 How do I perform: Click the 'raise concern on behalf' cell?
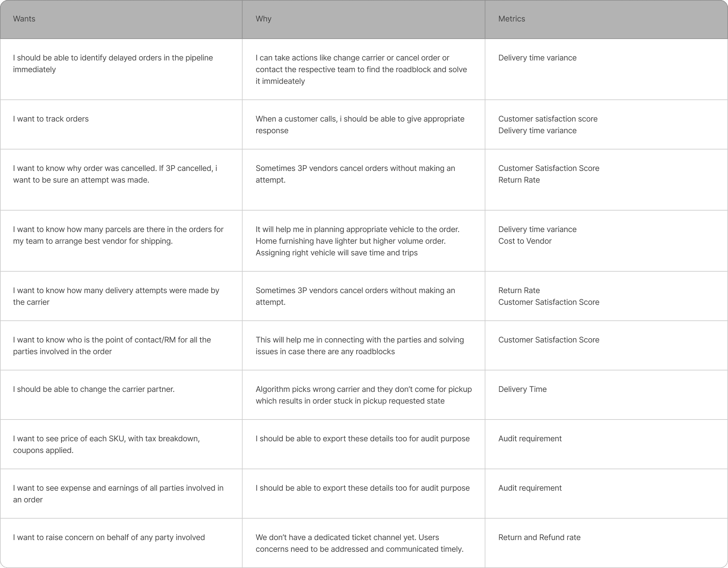tap(121, 543)
